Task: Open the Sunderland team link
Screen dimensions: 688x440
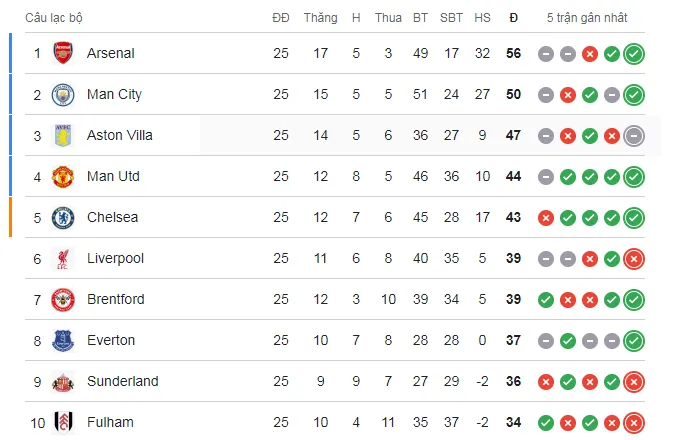Action: click(x=122, y=381)
